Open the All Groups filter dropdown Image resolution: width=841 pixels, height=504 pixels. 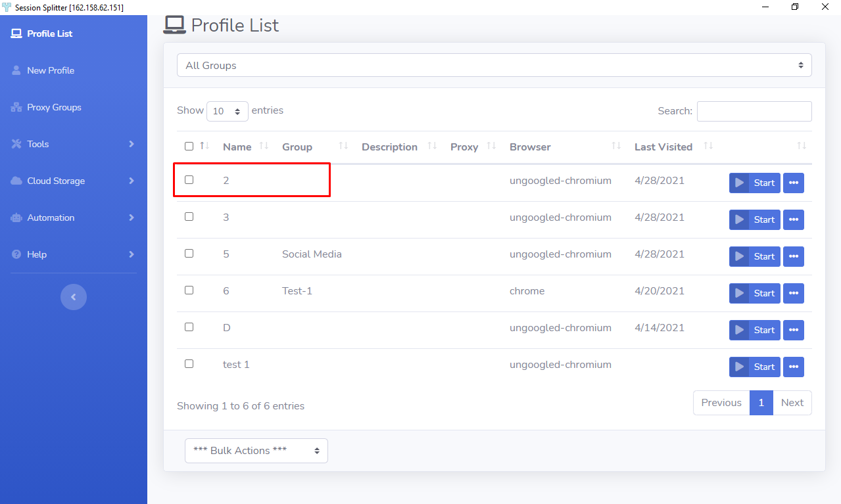[x=494, y=65]
